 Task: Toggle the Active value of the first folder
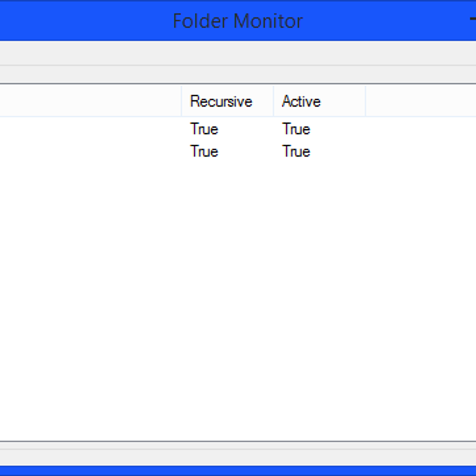296,129
